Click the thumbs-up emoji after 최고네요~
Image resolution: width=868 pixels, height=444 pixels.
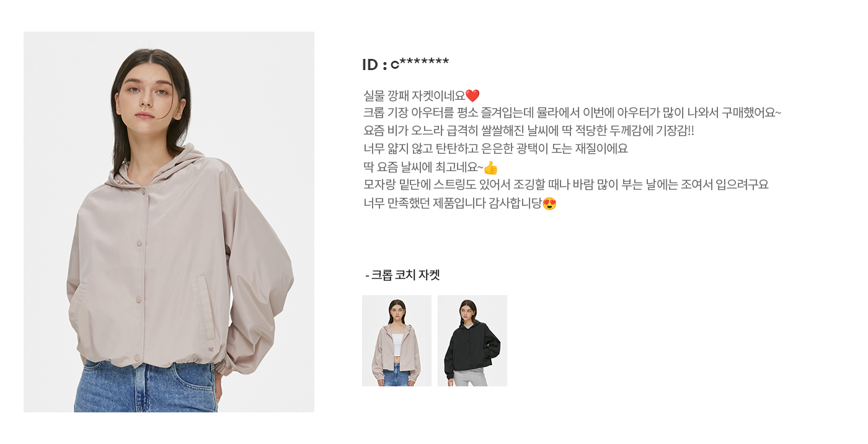pos(490,167)
